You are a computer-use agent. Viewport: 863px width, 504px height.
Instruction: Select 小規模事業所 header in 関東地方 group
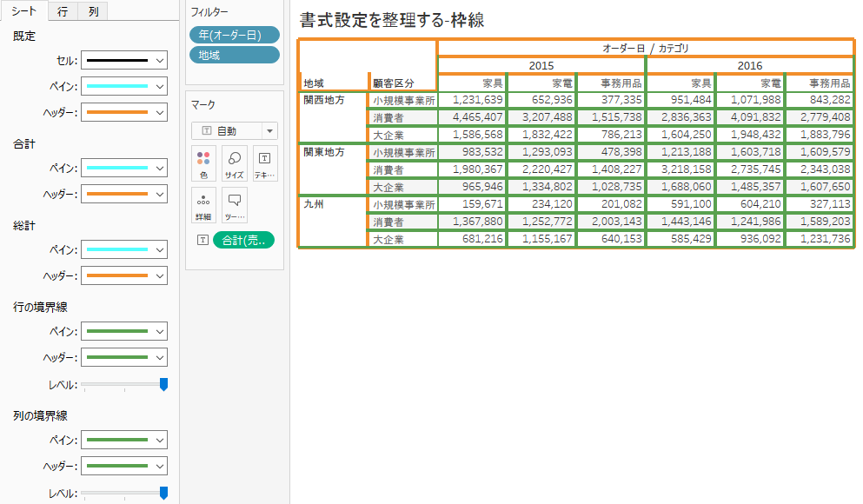(404, 152)
